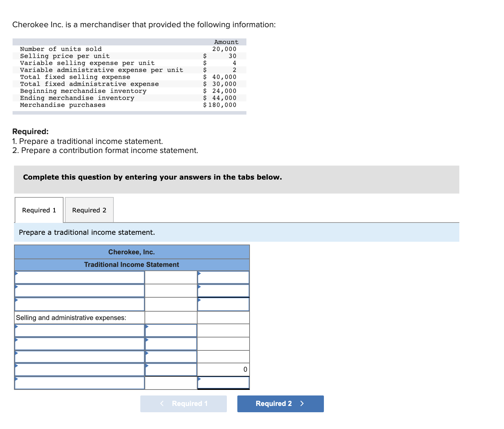Open the first expense dropdown below Selling and administrative expenses
Viewport: 504px width, 429px height.
coord(80,330)
